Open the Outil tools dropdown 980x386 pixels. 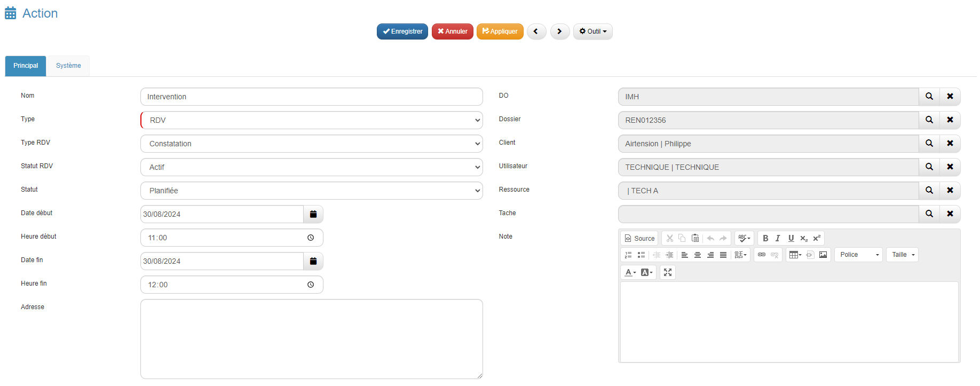592,31
